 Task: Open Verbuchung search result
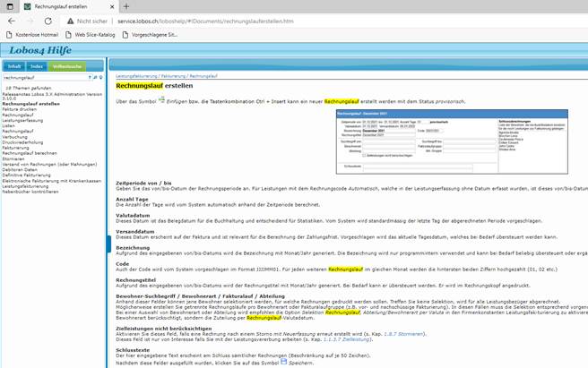pos(15,137)
